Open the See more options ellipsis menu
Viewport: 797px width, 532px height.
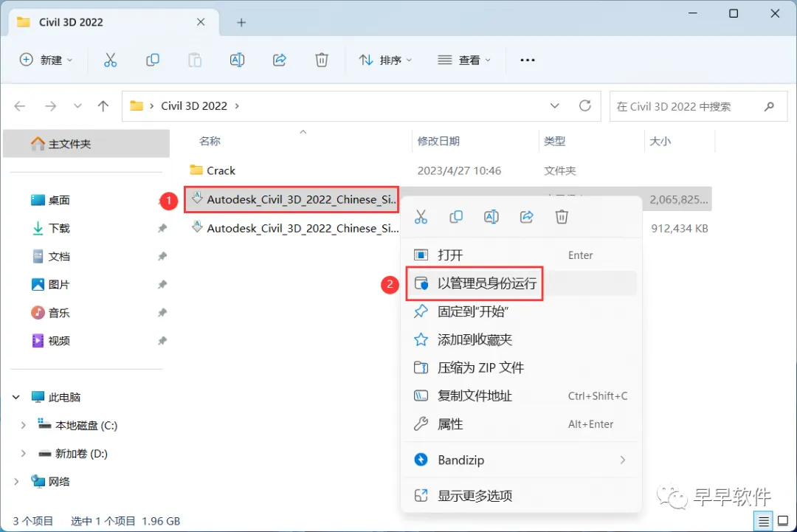click(x=528, y=60)
